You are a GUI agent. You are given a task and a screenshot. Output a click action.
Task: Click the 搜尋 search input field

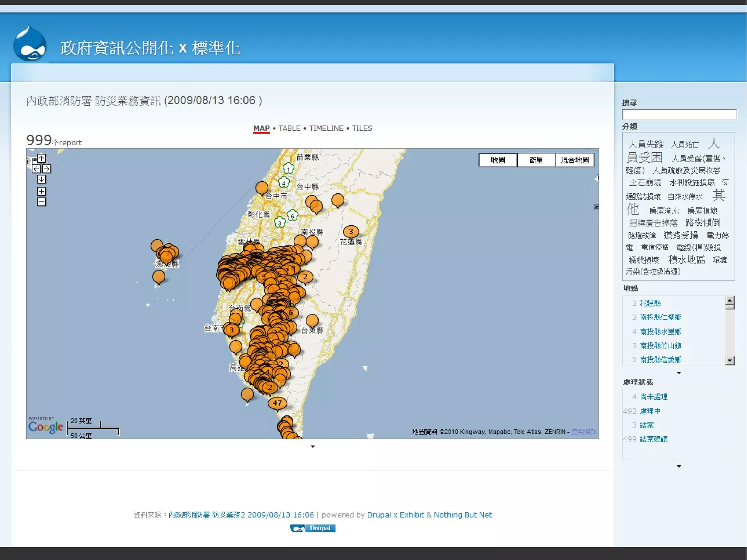(x=679, y=114)
